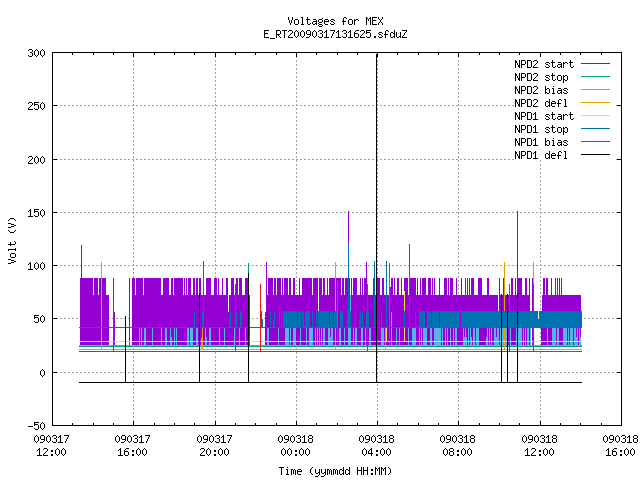Click the y-axis tick value 50
640x480 pixels.
(39, 319)
